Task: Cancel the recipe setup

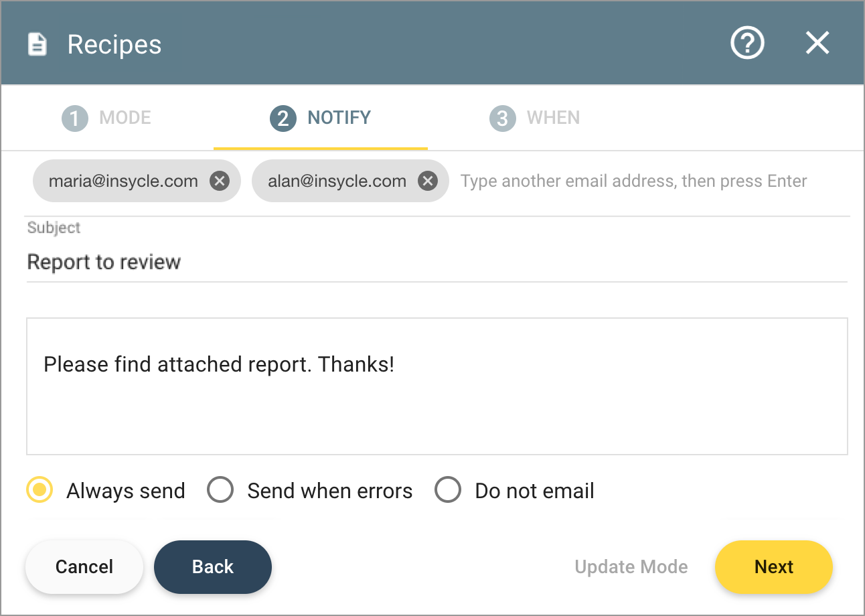Action: pyautogui.click(x=84, y=567)
